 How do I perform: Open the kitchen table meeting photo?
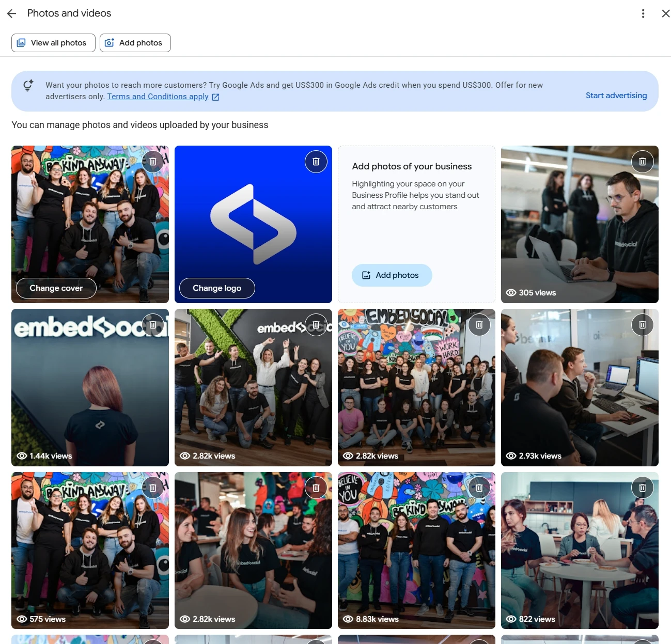point(580,551)
